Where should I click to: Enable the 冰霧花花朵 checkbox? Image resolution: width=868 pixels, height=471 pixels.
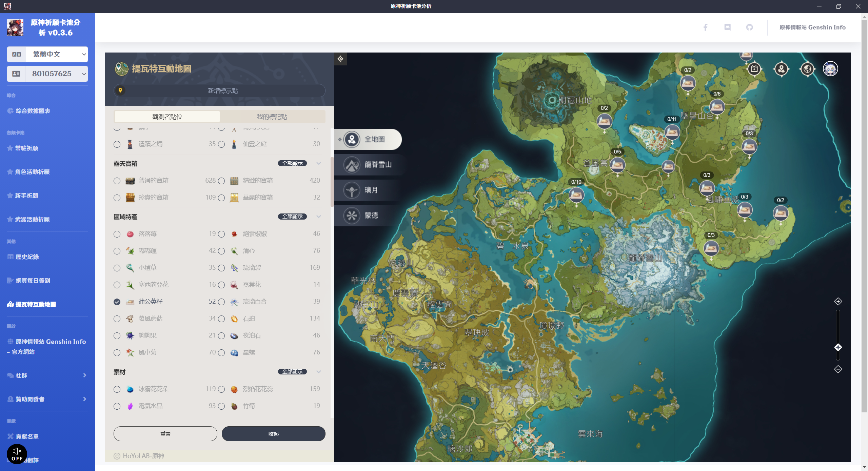(x=117, y=389)
